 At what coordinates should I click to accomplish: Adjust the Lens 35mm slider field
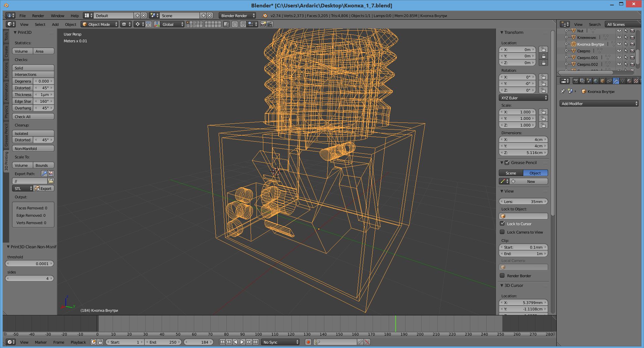coord(523,201)
